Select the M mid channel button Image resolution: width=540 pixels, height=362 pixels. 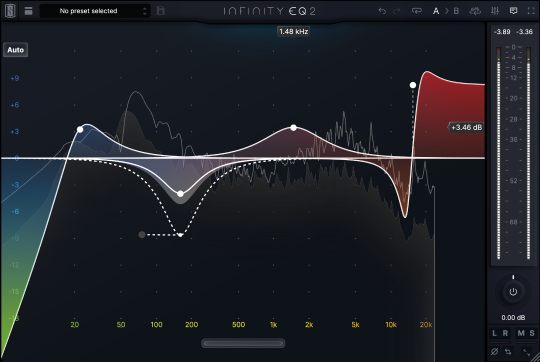(521, 333)
